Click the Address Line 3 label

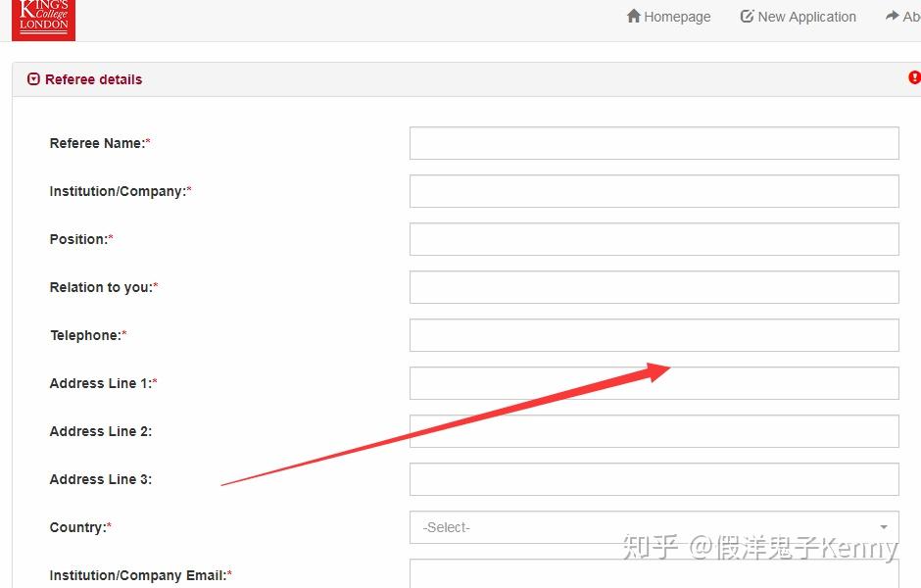(101, 479)
